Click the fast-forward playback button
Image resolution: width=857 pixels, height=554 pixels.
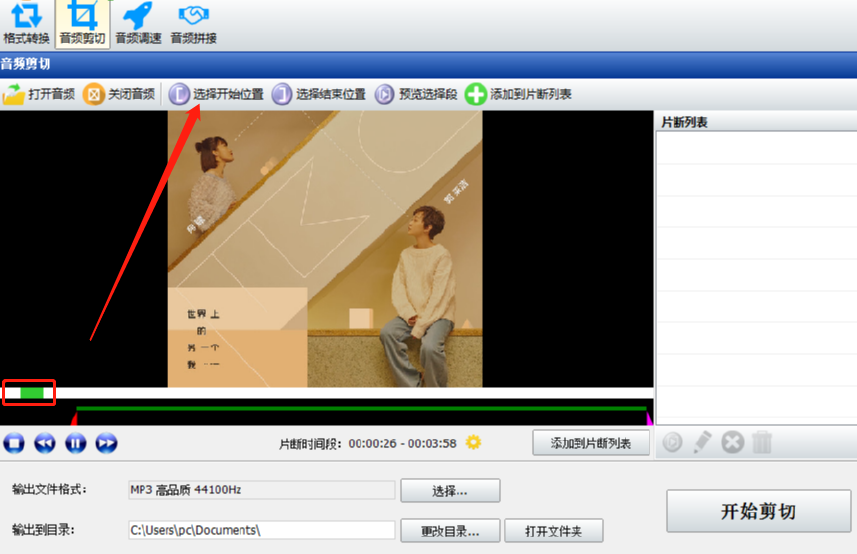point(106,443)
